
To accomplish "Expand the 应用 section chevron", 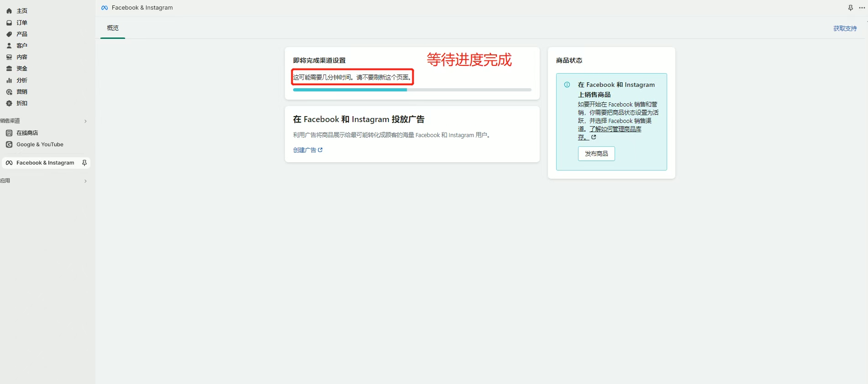I will pyautogui.click(x=85, y=181).
